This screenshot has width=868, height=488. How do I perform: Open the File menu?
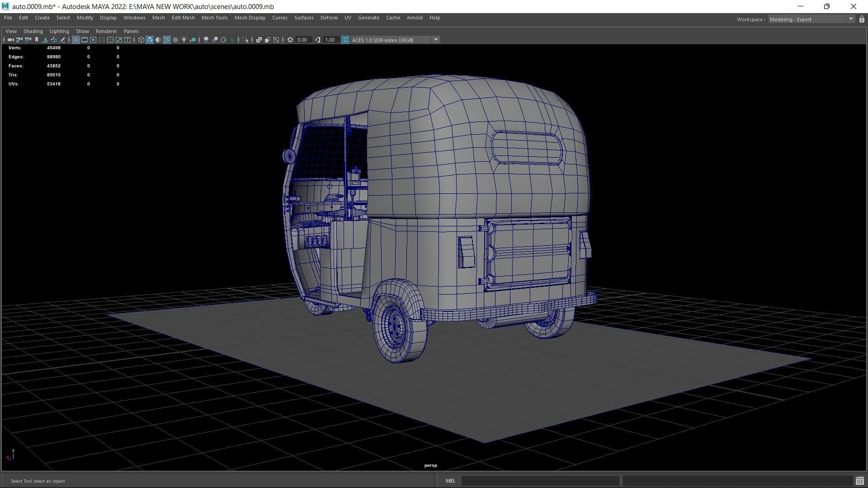8,18
